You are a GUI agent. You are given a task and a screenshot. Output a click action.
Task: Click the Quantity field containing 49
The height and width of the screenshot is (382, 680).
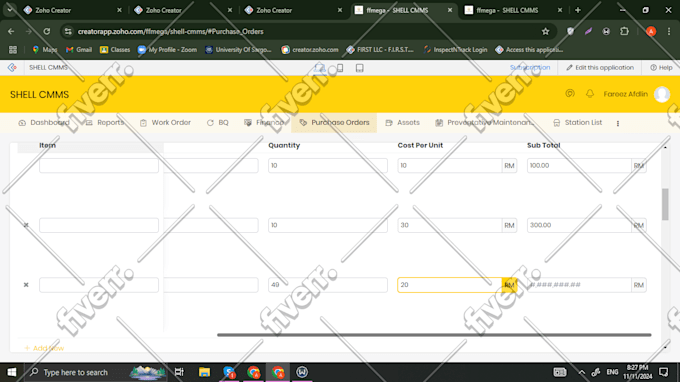328,285
